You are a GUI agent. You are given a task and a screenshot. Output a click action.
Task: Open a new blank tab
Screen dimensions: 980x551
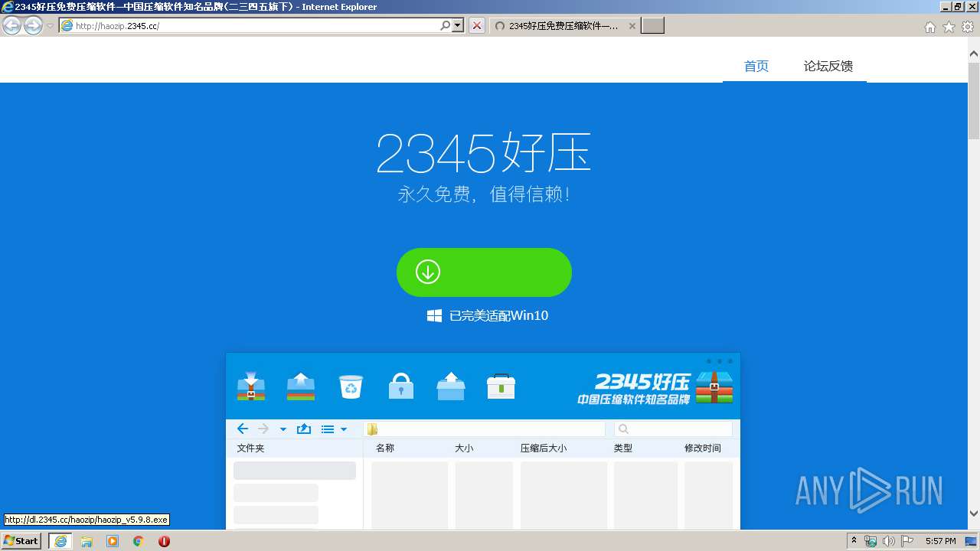click(652, 26)
